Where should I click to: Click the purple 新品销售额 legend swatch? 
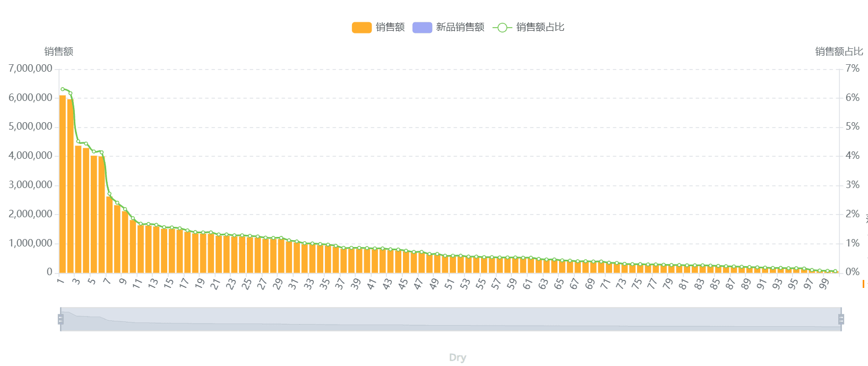(422, 28)
